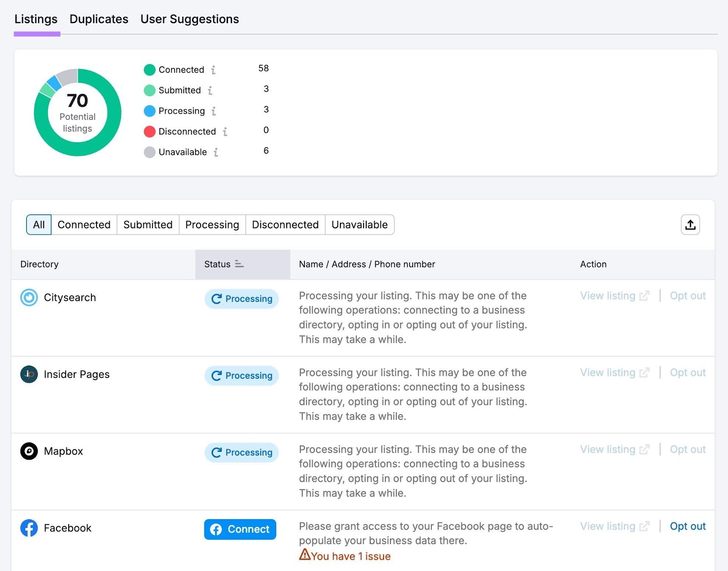
Task: Click the export listings icon
Action: 690,225
